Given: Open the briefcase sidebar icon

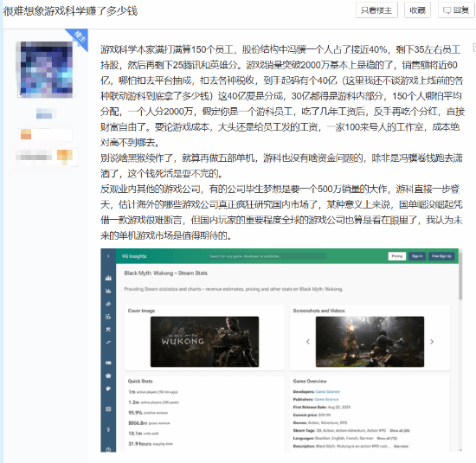Looking at the screenshot, I should click(x=108, y=376).
